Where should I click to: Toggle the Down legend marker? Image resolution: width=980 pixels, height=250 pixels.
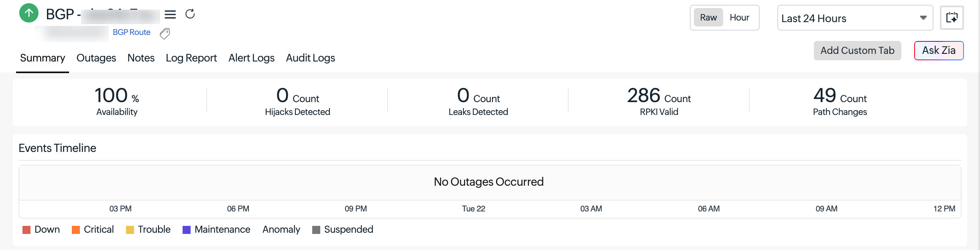[x=26, y=230]
